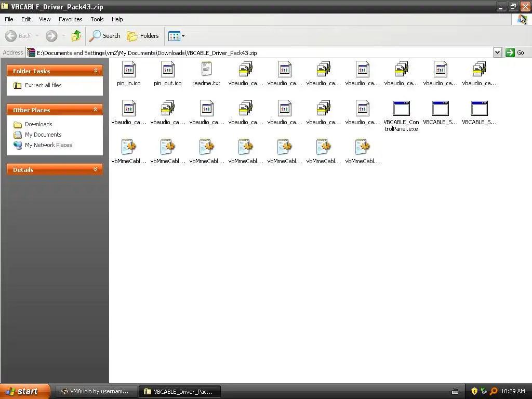The image size is (532, 399).
Task: Collapse the Other Places panel
Action: pyautogui.click(x=96, y=110)
